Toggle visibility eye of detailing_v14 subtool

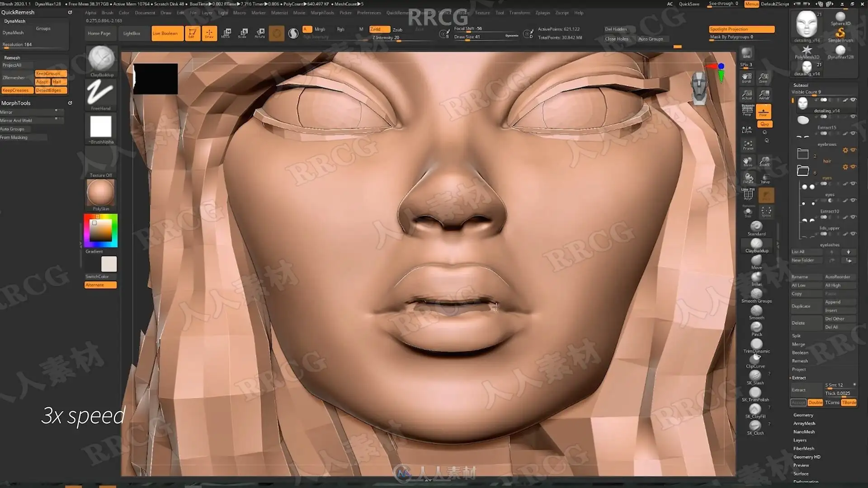point(853,99)
